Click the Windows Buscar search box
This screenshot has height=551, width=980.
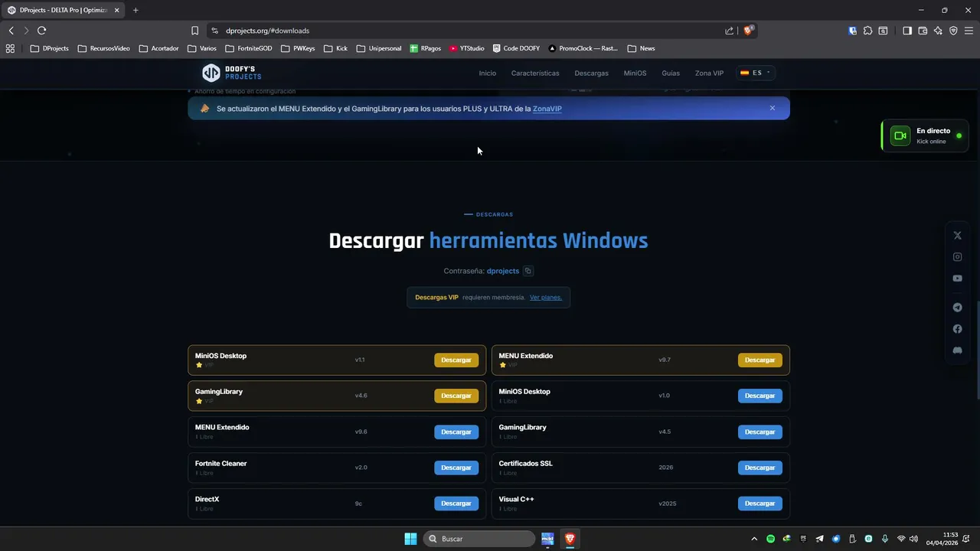[479, 539]
